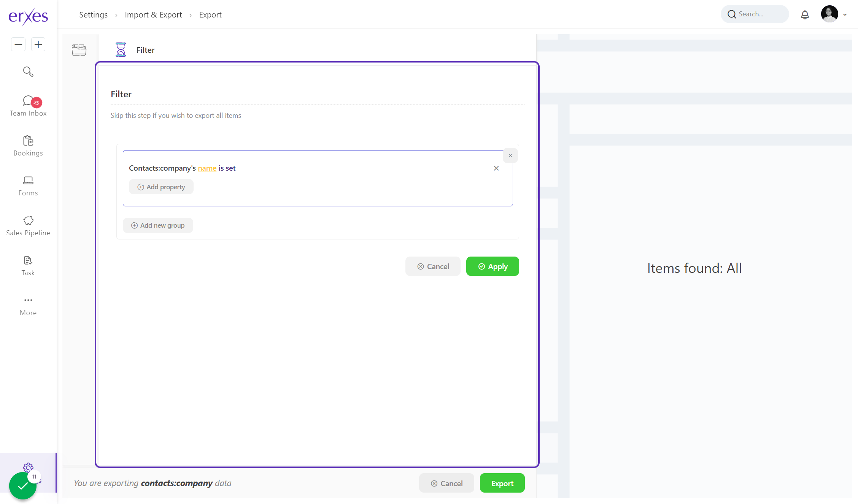Click the highlighted 'name' property link

207,168
